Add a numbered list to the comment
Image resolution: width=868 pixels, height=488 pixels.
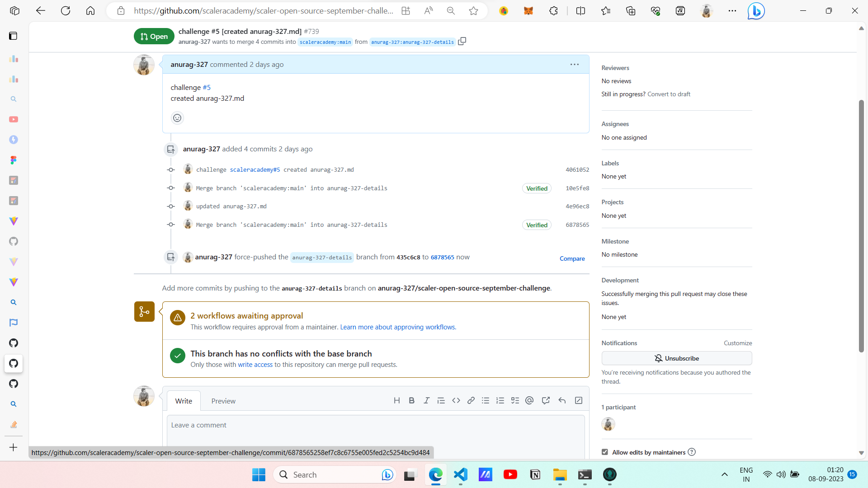coord(500,400)
